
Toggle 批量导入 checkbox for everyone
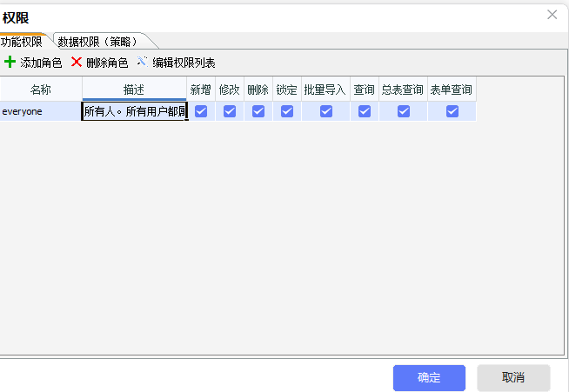326,111
